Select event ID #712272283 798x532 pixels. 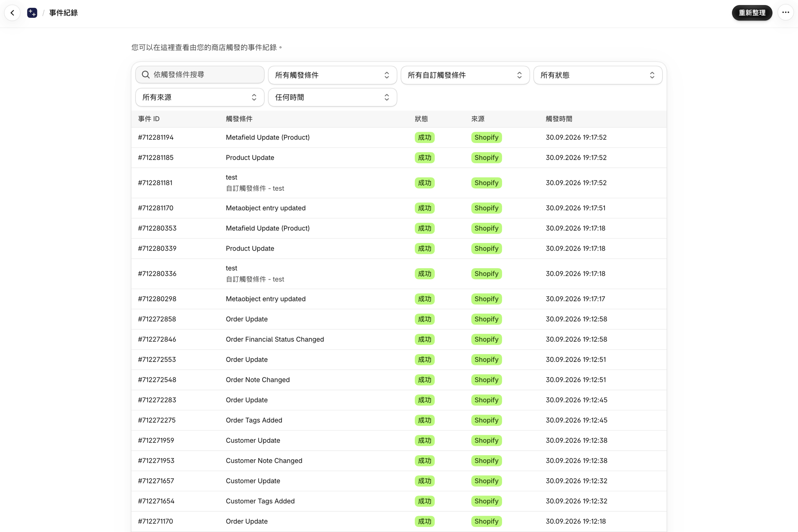click(157, 400)
